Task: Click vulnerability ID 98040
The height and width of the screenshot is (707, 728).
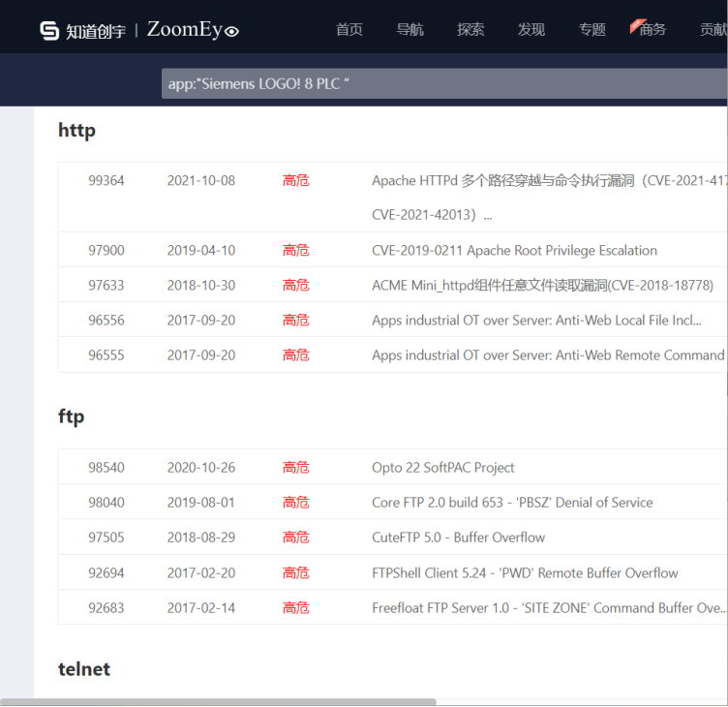Action: [x=106, y=502]
